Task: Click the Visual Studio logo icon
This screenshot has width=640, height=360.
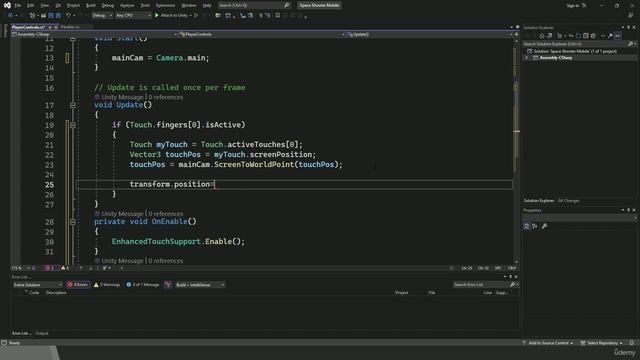Action: click(x=7, y=5)
